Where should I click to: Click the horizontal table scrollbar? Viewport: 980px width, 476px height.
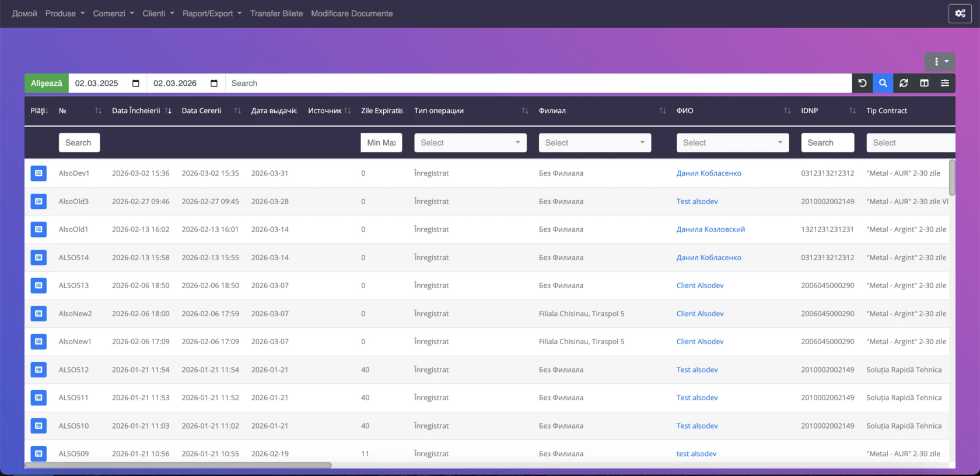(x=178, y=465)
